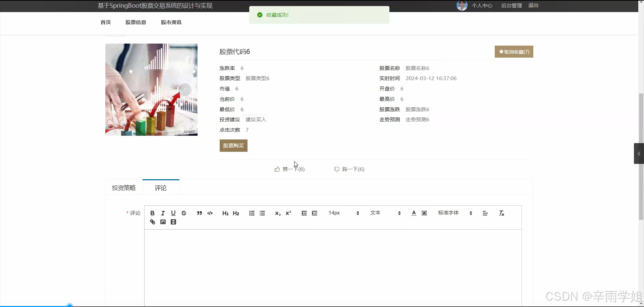Apply subscript formatting in the editor
This screenshot has width=644, height=307.
278,213
